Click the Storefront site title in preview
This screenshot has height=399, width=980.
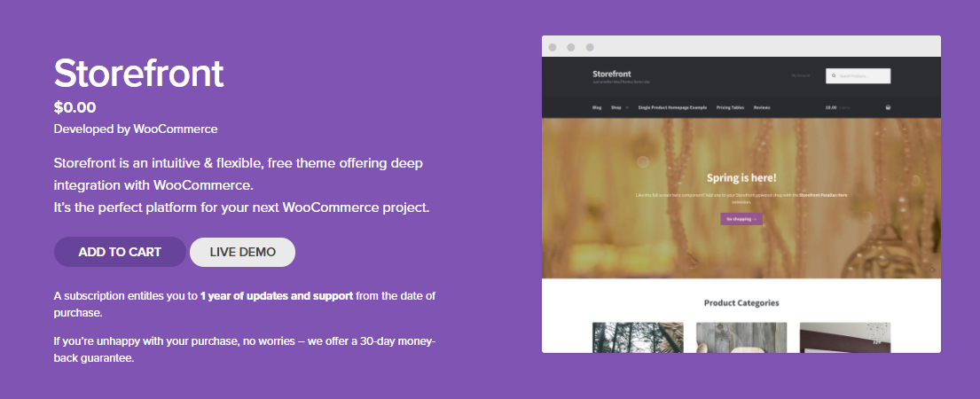click(612, 74)
